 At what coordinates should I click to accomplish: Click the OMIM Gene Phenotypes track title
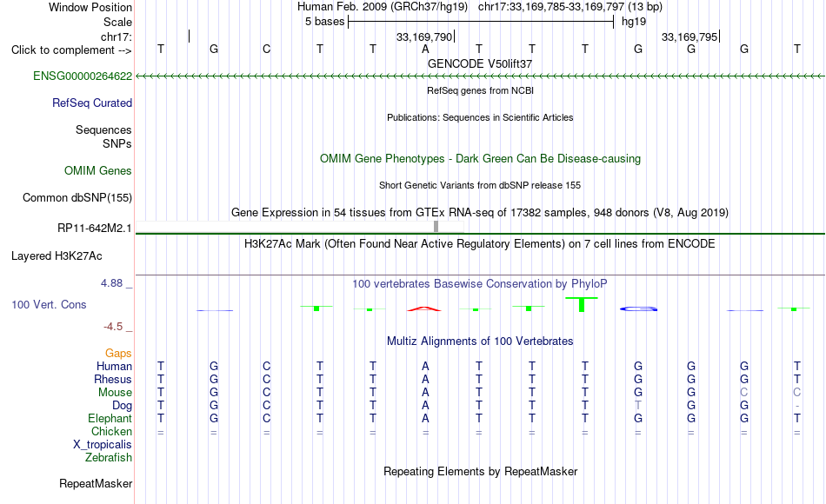tap(480, 158)
